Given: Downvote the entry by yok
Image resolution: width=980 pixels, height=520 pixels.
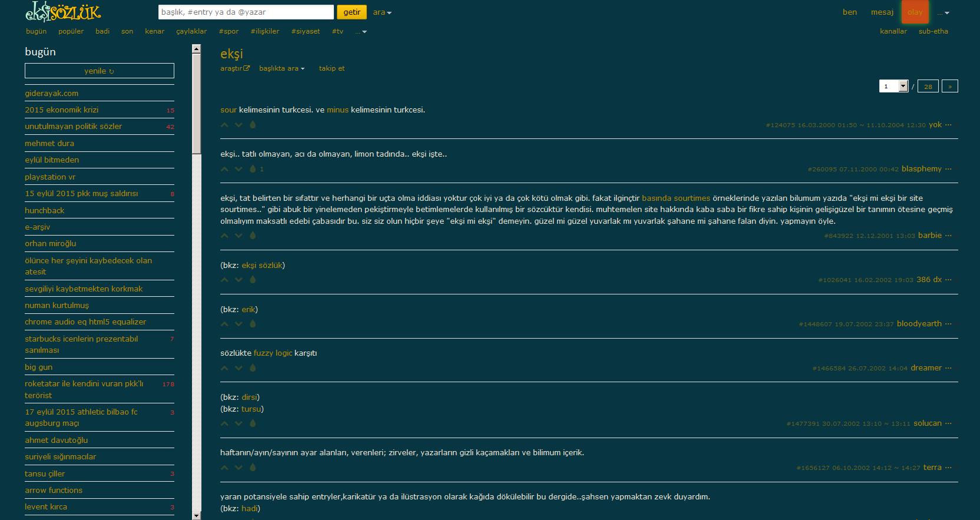Looking at the screenshot, I should pyautogui.click(x=239, y=125).
